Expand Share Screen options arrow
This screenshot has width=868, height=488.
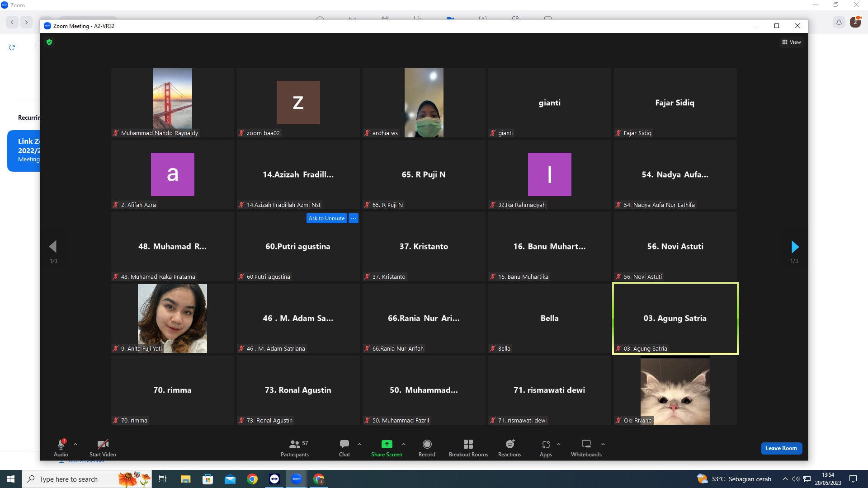(x=404, y=444)
